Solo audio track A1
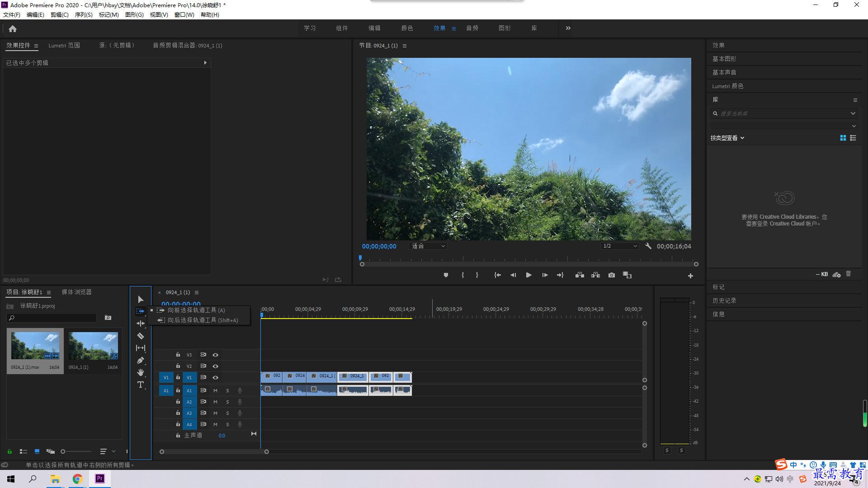Viewport: 868px width, 488px height. point(227,390)
